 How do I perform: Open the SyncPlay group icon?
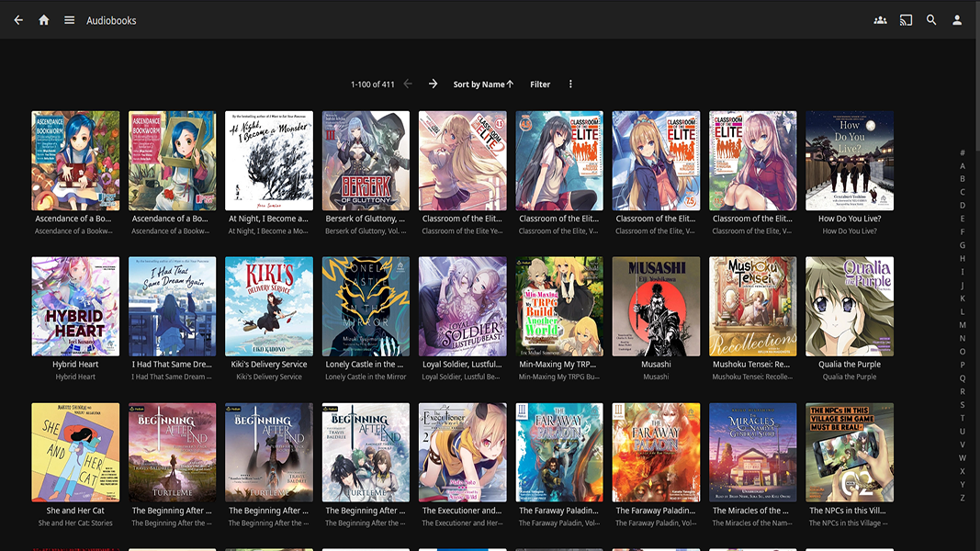(x=880, y=20)
